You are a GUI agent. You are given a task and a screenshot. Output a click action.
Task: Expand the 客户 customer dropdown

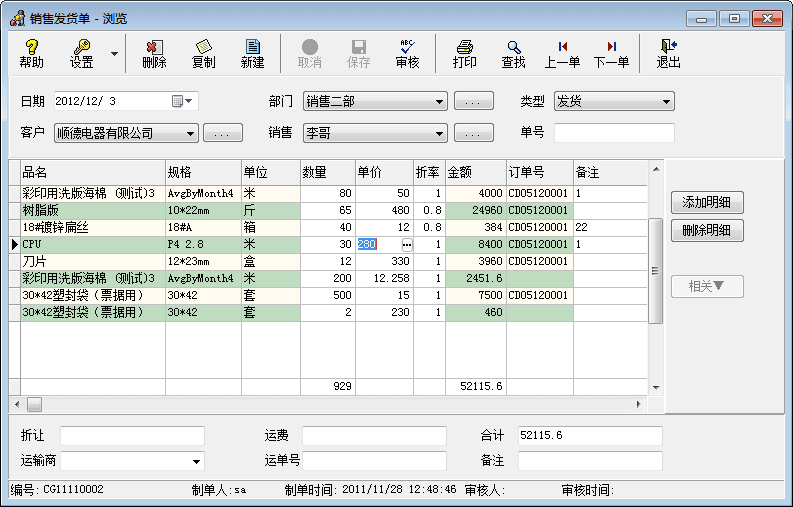point(190,134)
